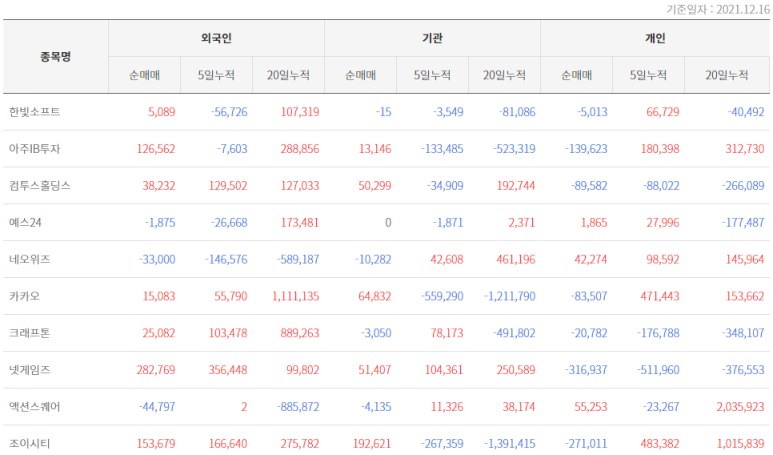Select the -1,391,415 cell
This screenshot has width=773, height=455.
pos(510,444)
